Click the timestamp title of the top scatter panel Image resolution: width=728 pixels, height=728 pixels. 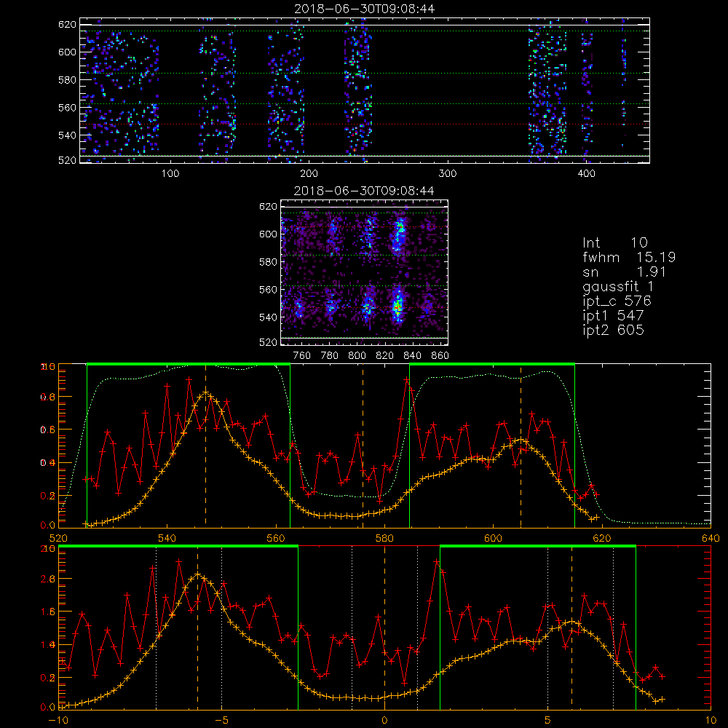tap(365, 9)
